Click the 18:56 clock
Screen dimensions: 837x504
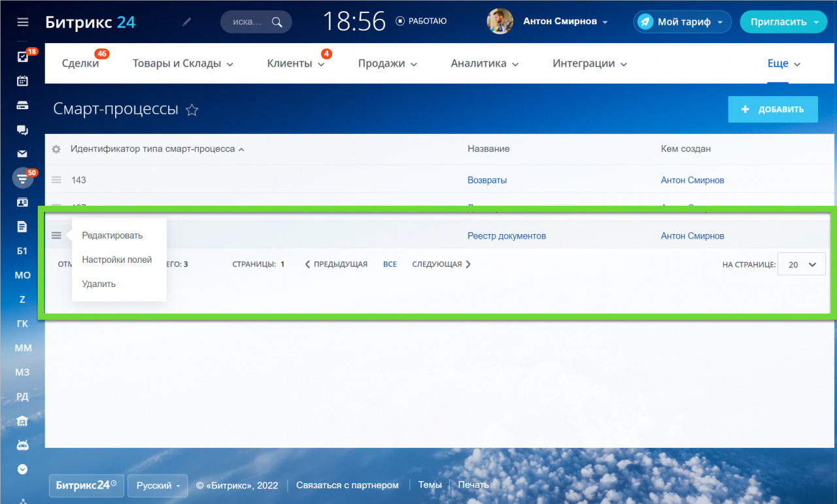tap(354, 22)
